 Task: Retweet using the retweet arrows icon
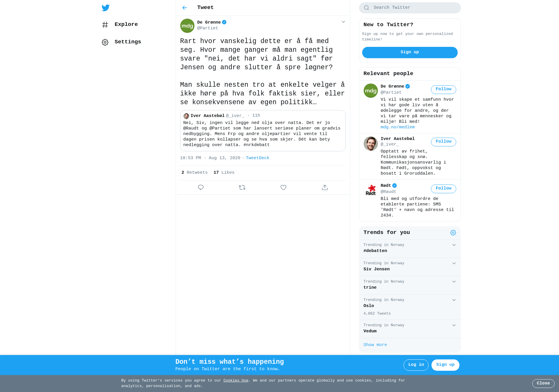[242, 187]
